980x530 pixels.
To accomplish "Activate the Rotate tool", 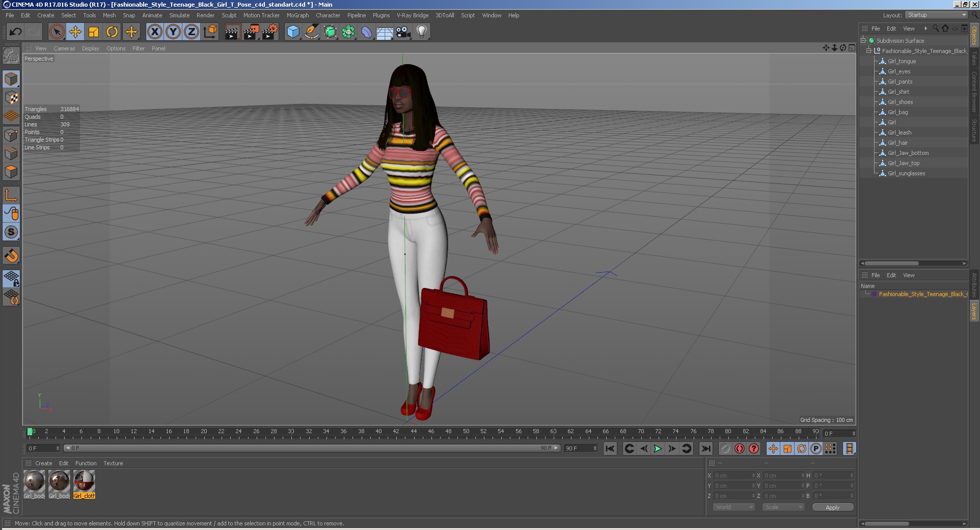I will click(112, 32).
